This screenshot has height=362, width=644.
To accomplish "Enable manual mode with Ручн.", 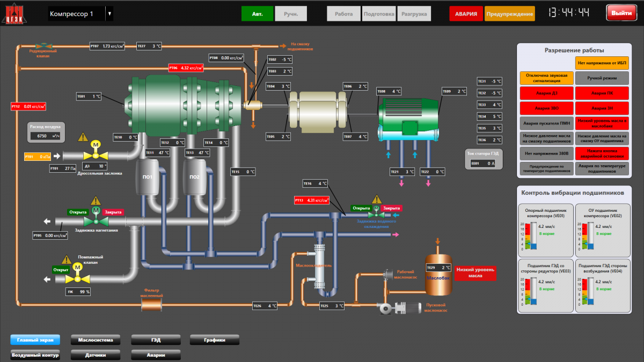I will (290, 13).
